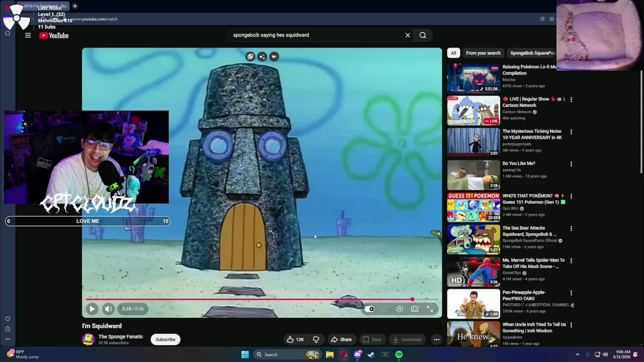This screenshot has width=644, height=362.
Task: Open Opera browser from the taskbar
Action: (x=344, y=354)
